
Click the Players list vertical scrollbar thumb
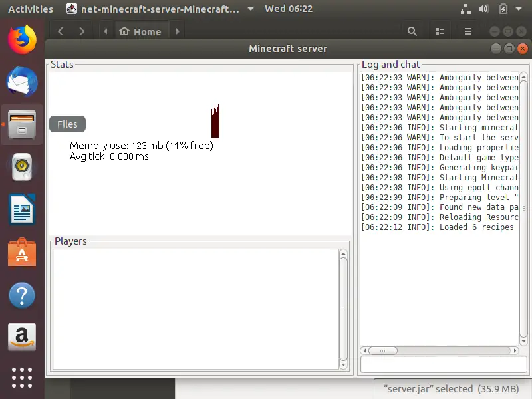[x=343, y=309]
